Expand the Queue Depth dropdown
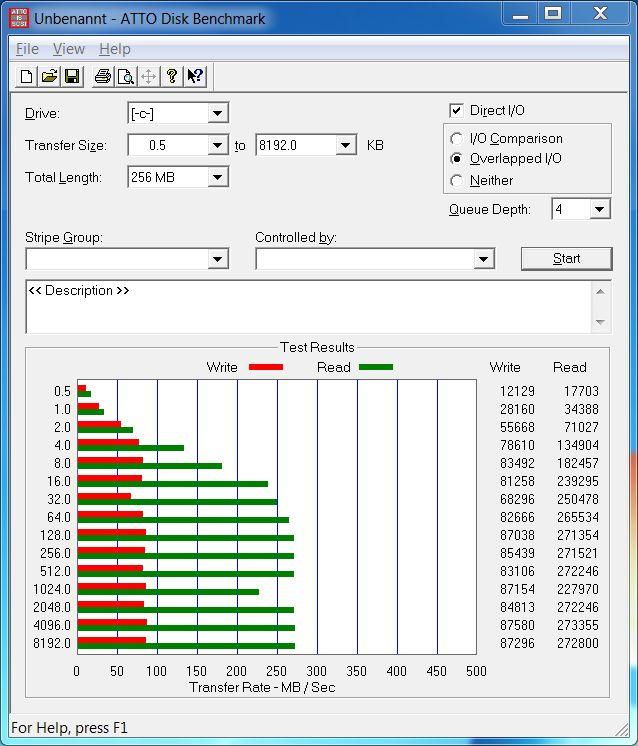 (x=599, y=209)
